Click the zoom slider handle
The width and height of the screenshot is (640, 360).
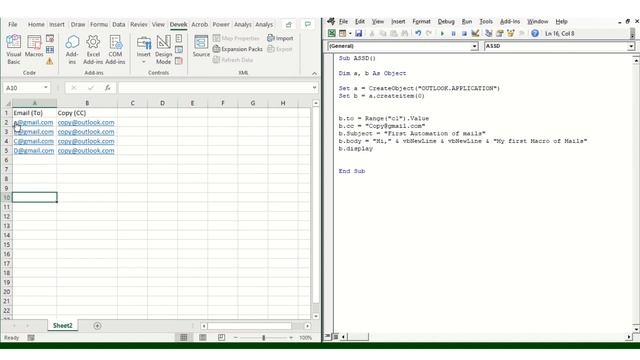pos(264,338)
